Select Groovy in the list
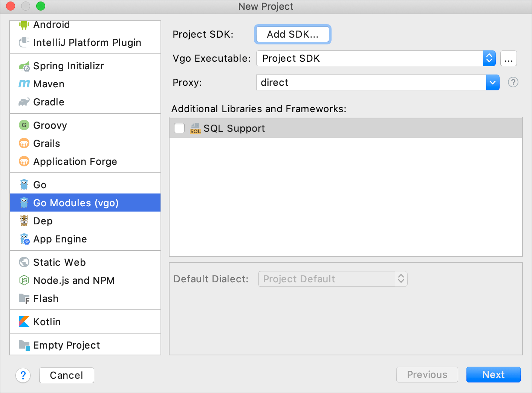The height and width of the screenshot is (393, 532). (85, 125)
